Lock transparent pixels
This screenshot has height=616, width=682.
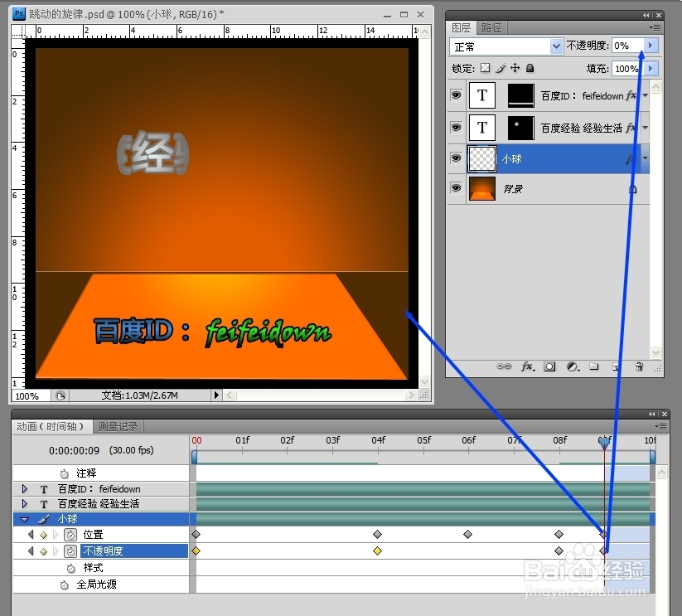point(486,68)
